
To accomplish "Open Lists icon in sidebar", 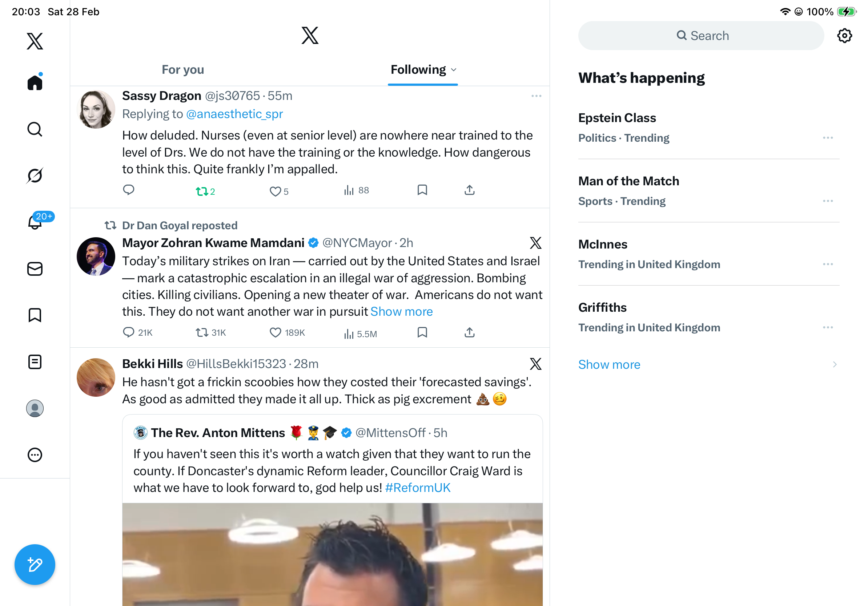I will click(35, 362).
